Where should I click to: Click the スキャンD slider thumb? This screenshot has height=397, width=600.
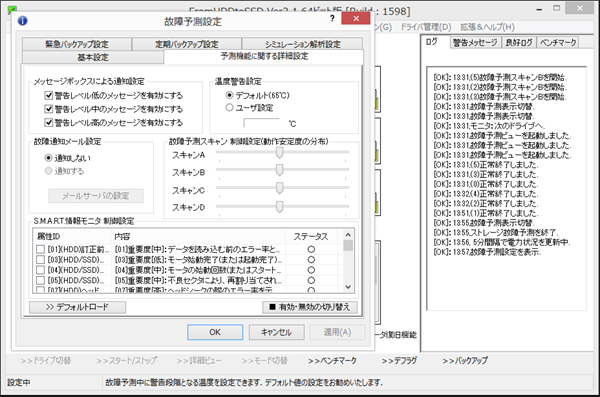click(x=280, y=207)
